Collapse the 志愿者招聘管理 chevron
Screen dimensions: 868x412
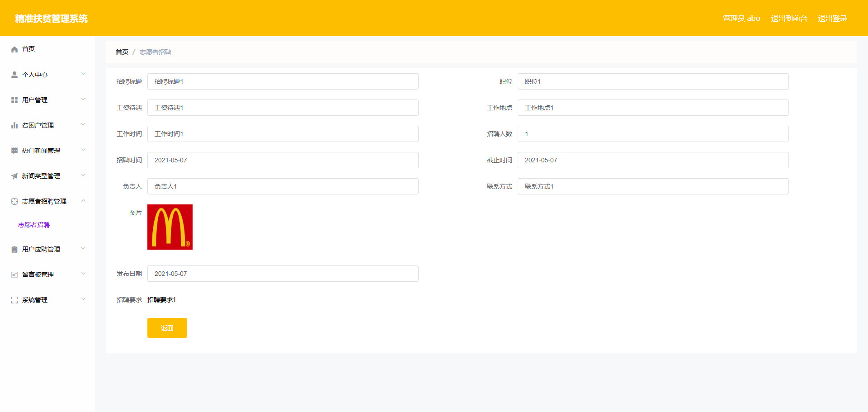coord(83,200)
